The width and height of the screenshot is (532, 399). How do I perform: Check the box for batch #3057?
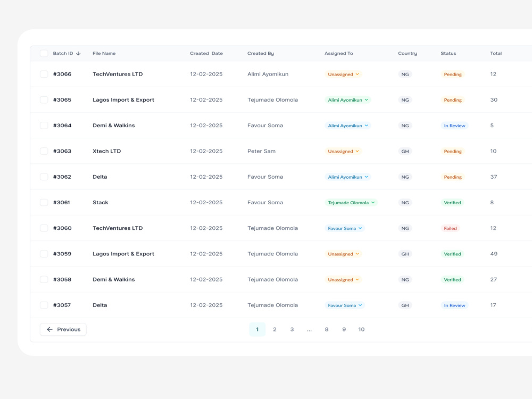point(44,305)
